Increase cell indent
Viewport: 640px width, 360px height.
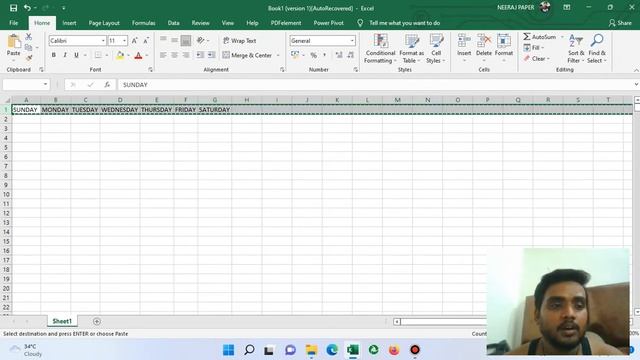click(211, 55)
